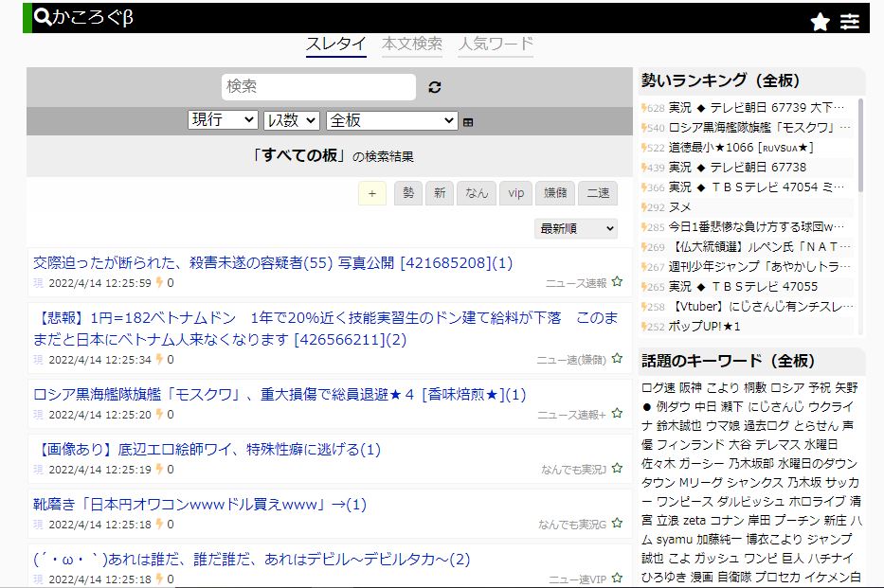Click the 二速 filter button
This screenshot has width=884, height=588.
pyautogui.click(x=598, y=194)
